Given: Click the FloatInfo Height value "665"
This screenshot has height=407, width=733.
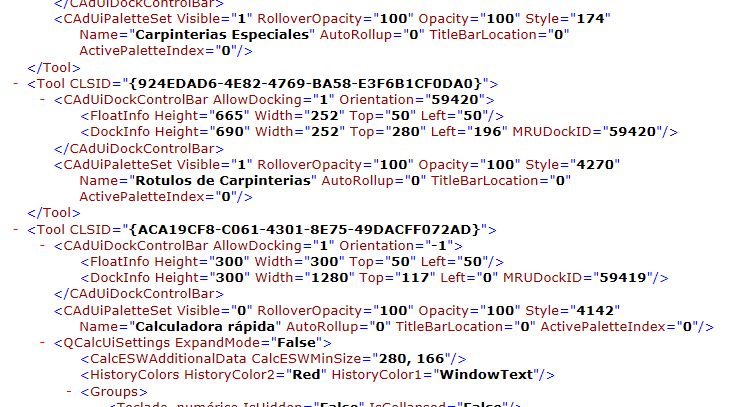Looking at the screenshot, I should click(x=229, y=116).
